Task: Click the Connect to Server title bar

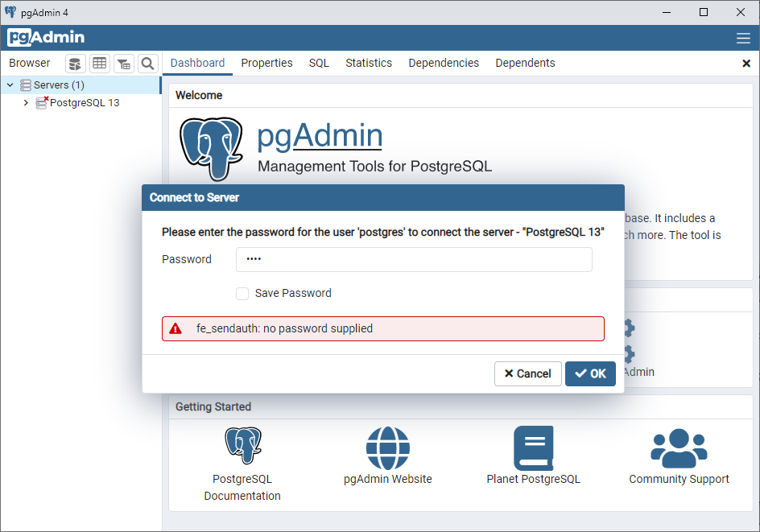Action: (x=383, y=198)
